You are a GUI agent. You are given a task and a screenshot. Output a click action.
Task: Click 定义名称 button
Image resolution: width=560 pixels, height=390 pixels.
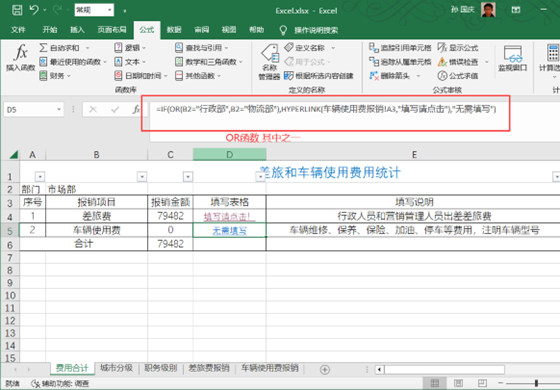pos(305,48)
